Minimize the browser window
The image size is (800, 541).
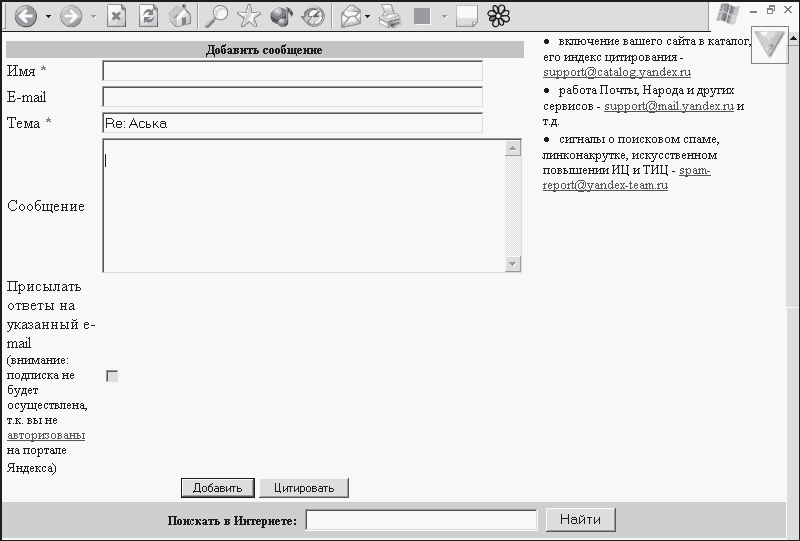(754, 10)
